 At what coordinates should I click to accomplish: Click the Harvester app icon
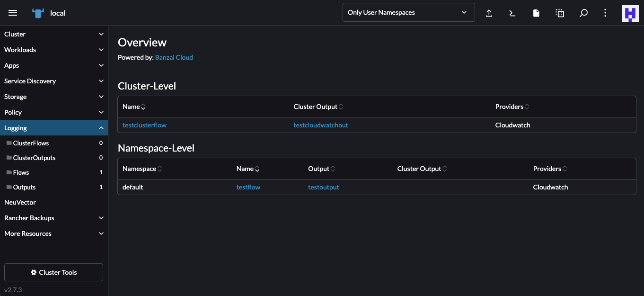point(630,13)
